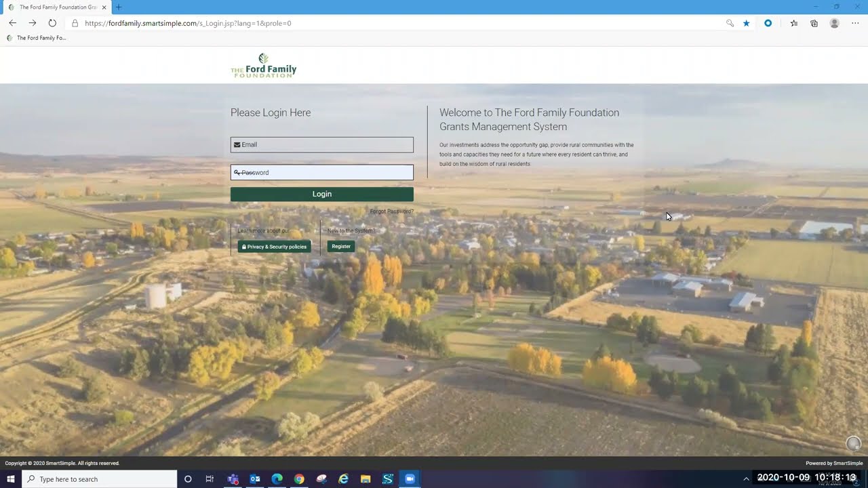Open Task View on taskbar
The height and width of the screenshot is (488, 868).
click(210, 479)
